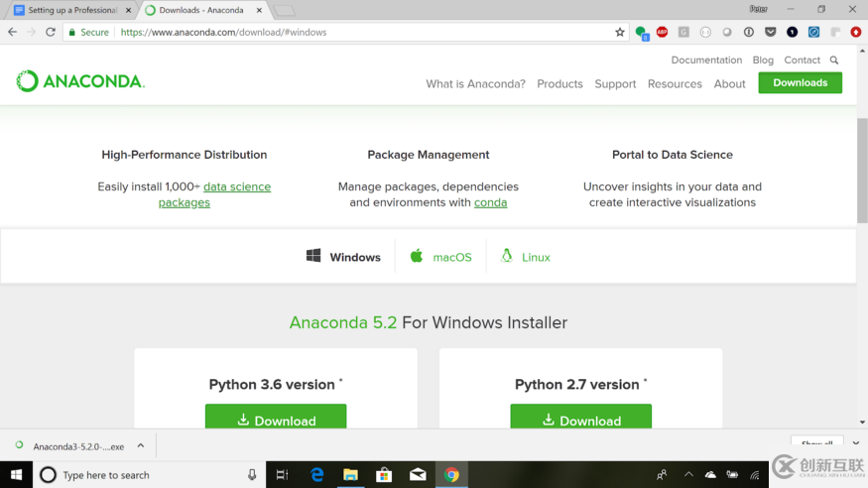
Task: Go forward in the browser
Action: 31,32
